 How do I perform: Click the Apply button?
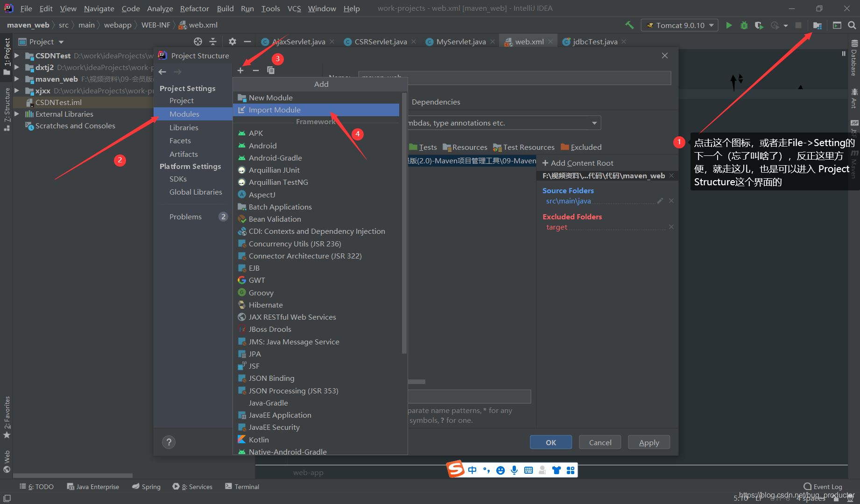click(649, 442)
